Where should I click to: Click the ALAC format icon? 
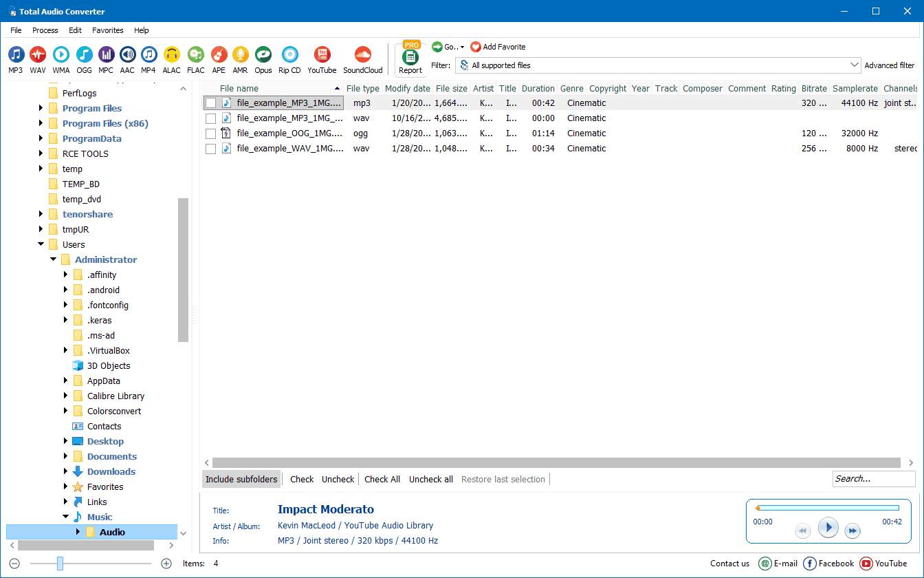click(x=171, y=54)
